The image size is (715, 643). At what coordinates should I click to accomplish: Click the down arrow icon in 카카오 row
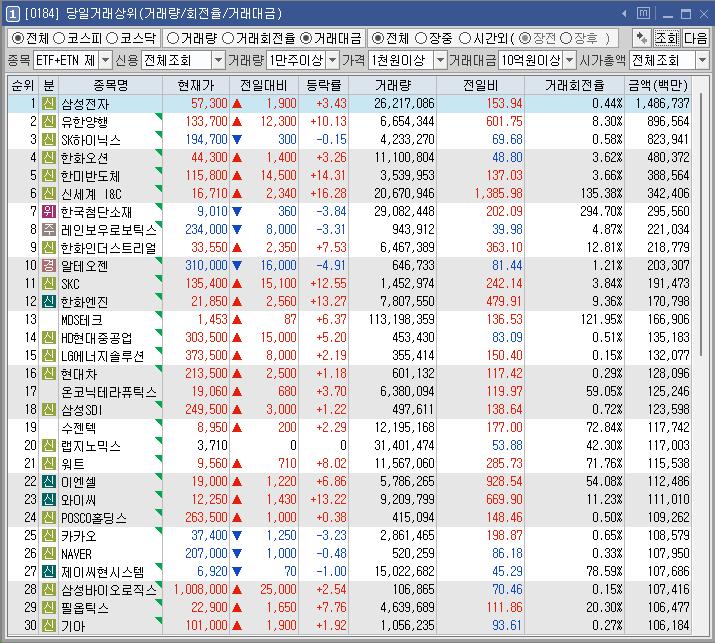click(x=237, y=535)
